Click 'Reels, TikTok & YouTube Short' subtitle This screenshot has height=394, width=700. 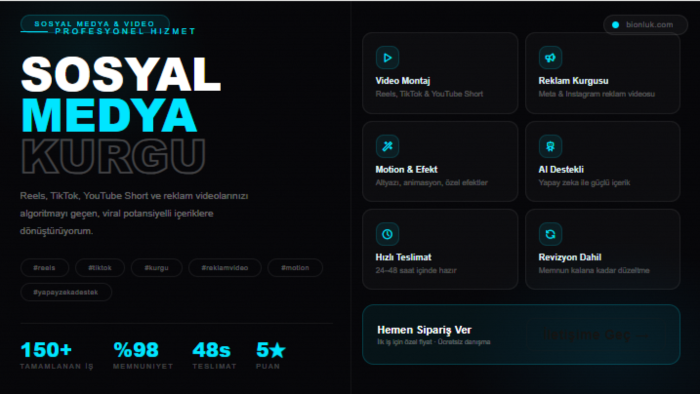point(429,94)
